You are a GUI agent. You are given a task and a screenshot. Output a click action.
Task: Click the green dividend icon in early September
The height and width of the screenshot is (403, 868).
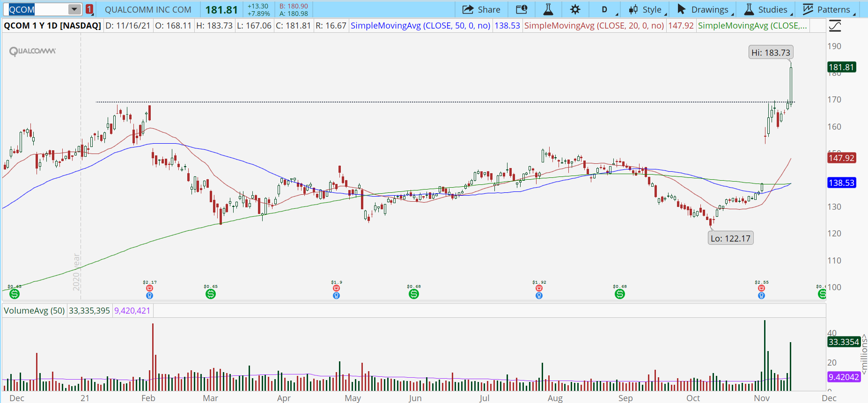pos(620,294)
